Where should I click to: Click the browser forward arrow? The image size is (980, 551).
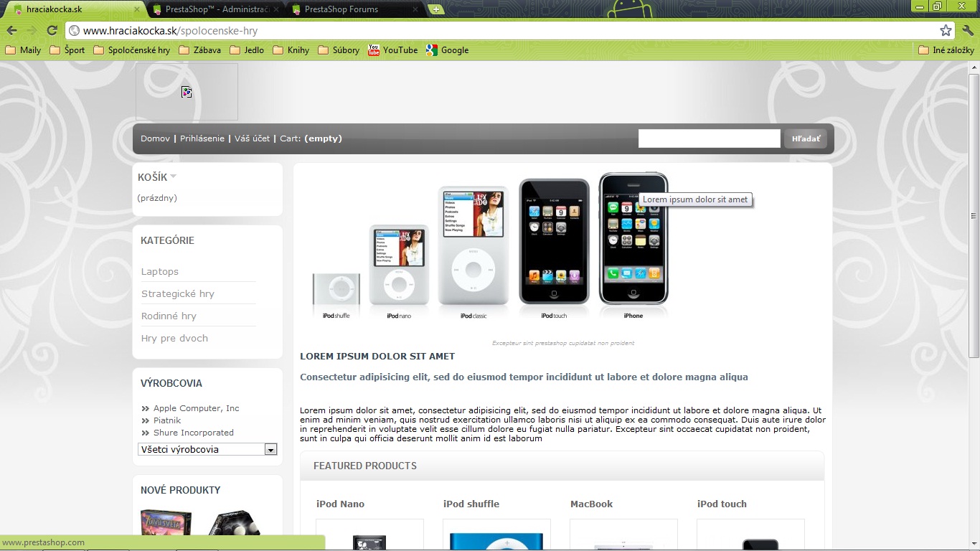pos(32,30)
